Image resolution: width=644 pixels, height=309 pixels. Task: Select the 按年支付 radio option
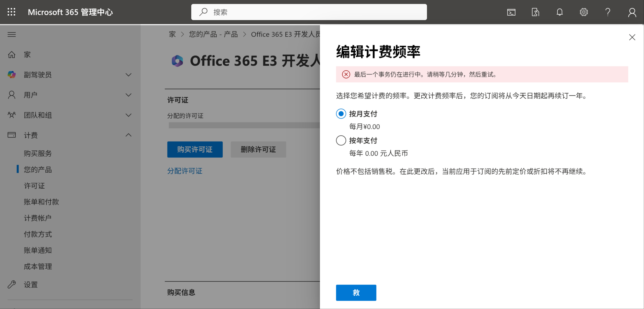(x=341, y=141)
